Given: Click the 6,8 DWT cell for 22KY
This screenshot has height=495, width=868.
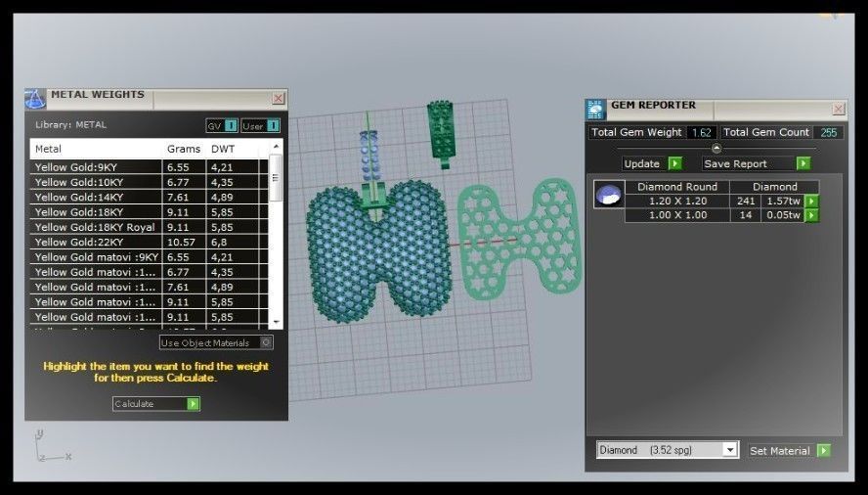Looking at the screenshot, I should tap(232, 242).
